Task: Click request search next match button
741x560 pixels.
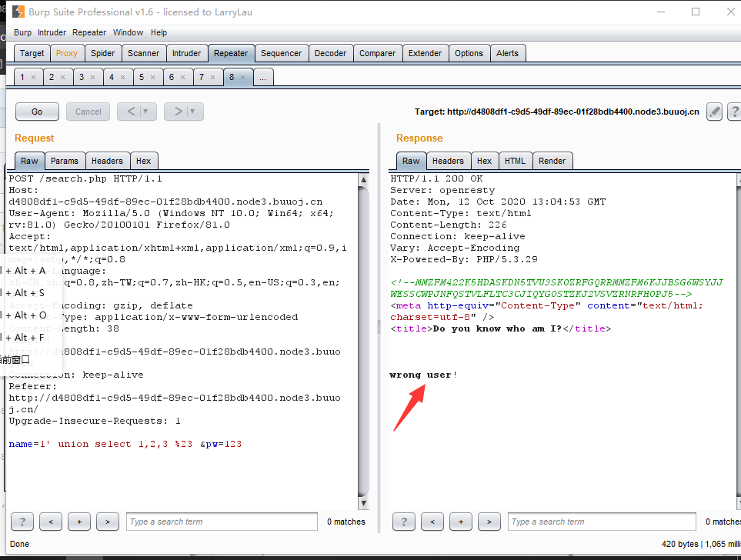Action: click(107, 522)
